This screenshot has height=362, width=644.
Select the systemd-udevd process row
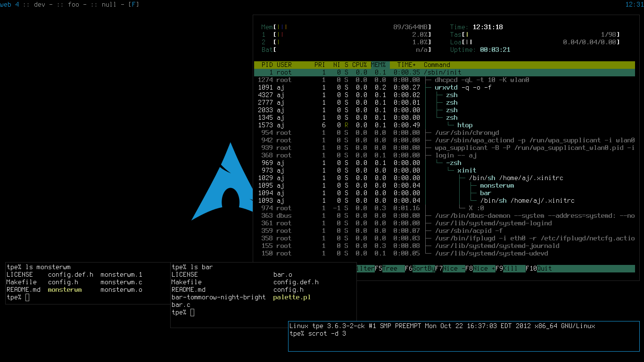click(x=445, y=254)
